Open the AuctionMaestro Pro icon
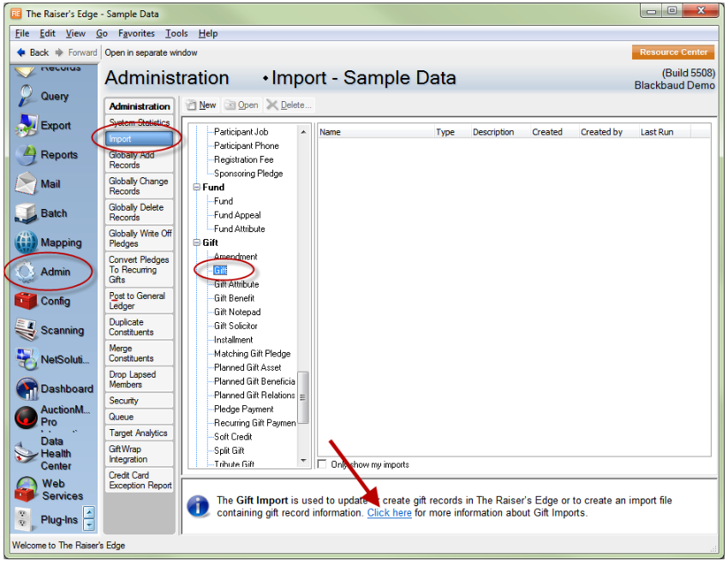This screenshot has height=561, width=728. point(26,417)
